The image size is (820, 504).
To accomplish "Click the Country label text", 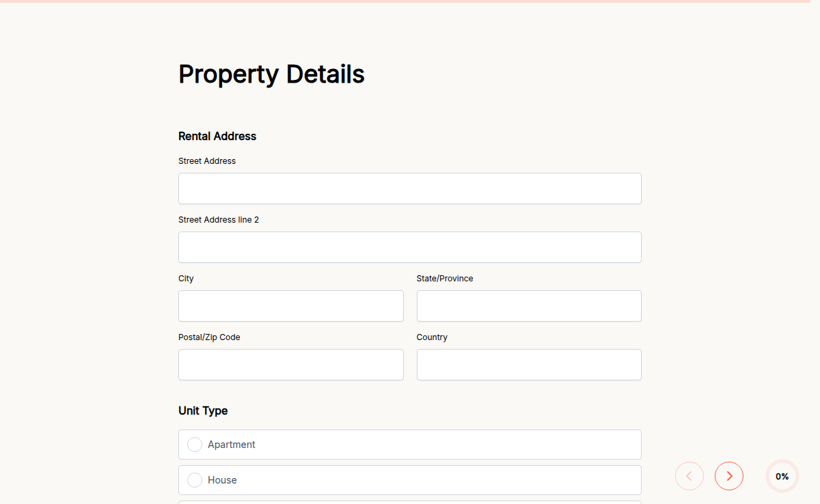I will (x=432, y=337).
